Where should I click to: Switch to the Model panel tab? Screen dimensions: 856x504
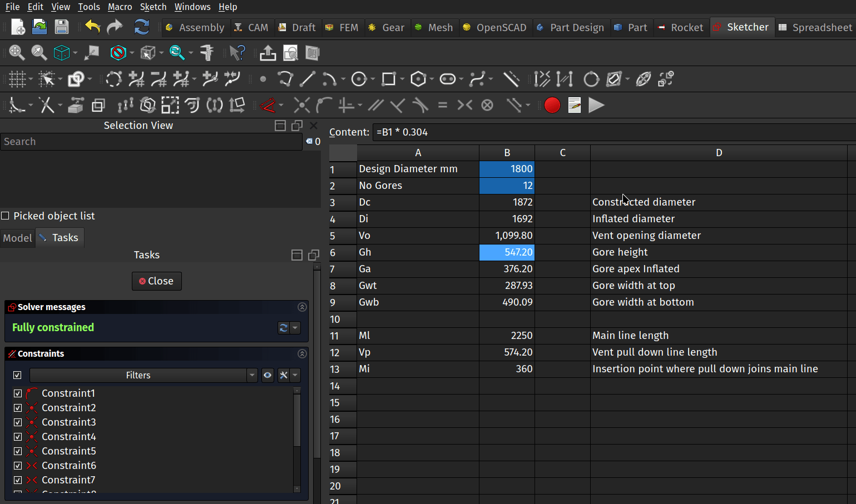18,238
